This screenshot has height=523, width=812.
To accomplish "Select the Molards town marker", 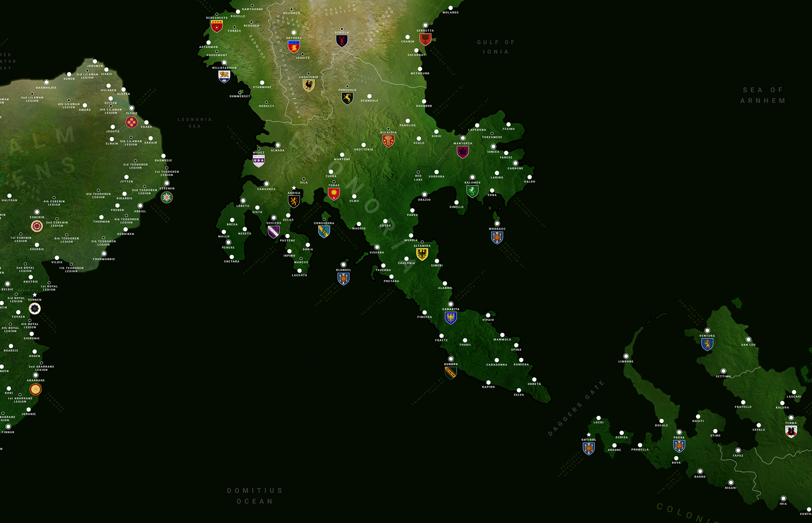I will point(450,8).
